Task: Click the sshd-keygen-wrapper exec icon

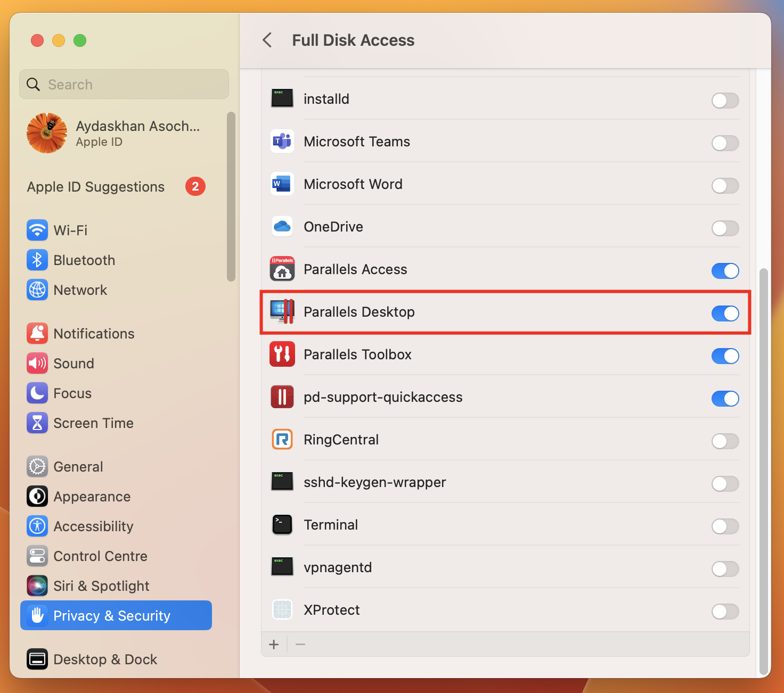Action: 282,482
